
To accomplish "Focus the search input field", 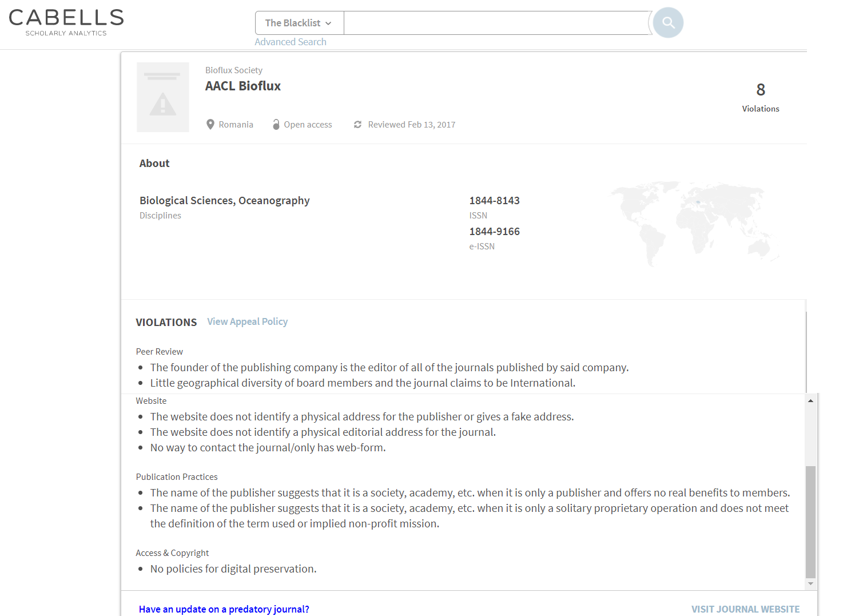I will tap(497, 23).
